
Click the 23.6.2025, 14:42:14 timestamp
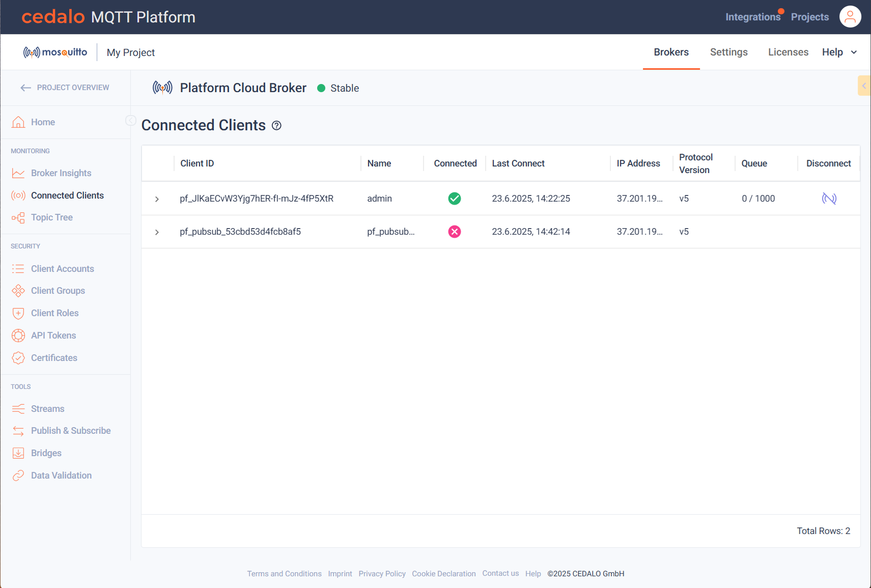point(531,232)
